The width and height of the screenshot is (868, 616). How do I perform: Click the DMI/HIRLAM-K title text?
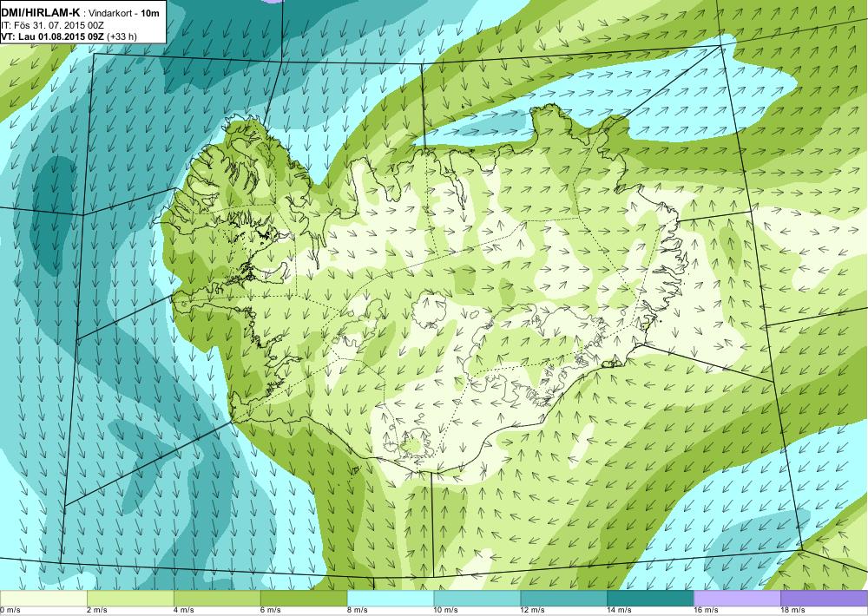click(x=40, y=13)
